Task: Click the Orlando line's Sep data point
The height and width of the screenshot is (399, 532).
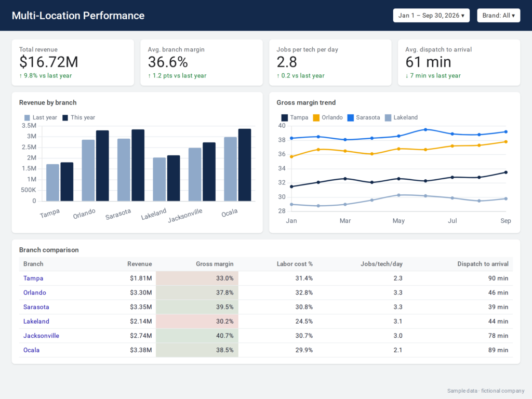Action: click(506, 142)
